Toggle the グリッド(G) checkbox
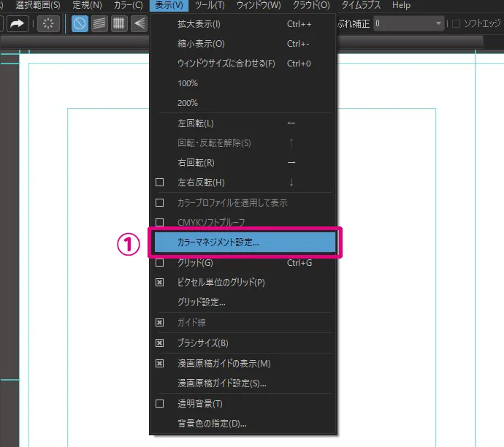Image resolution: width=504 pixels, height=447 pixels. click(x=160, y=263)
